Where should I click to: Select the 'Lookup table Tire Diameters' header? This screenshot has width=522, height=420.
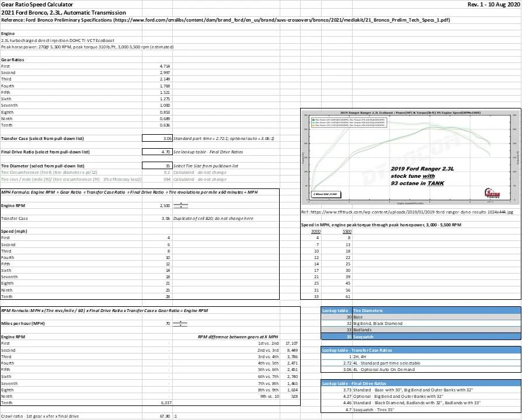point(421,310)
